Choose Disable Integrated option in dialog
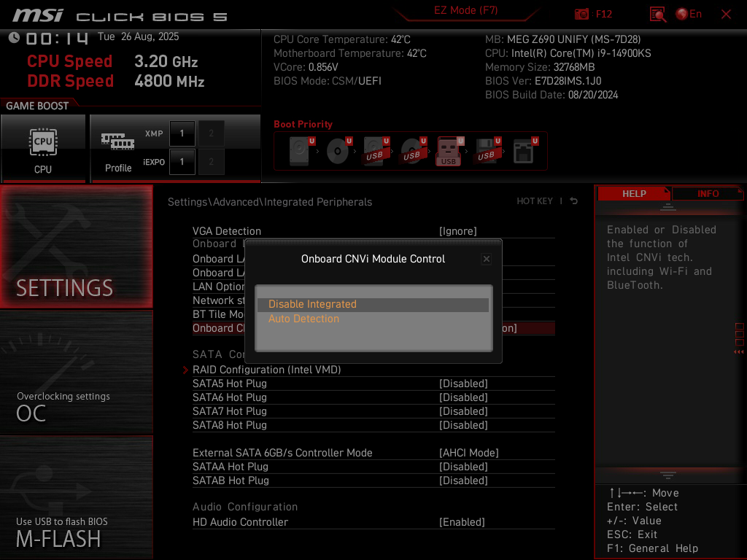 point(373,304)
